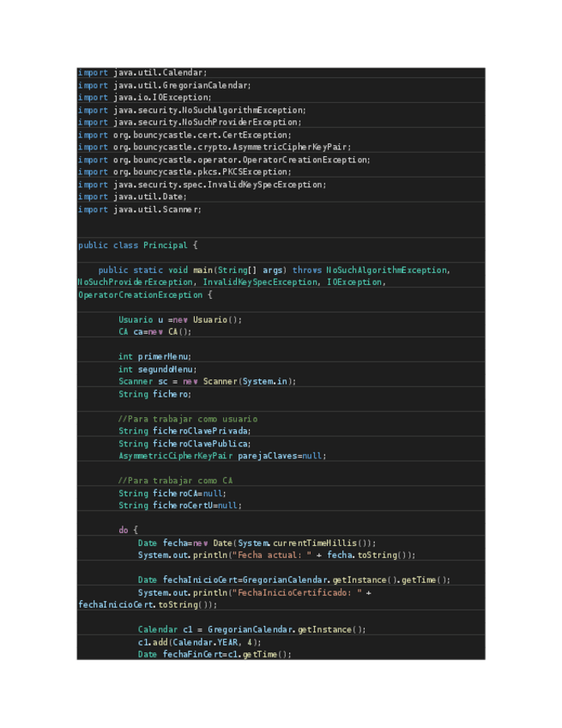Place cursor on public class Principal declaration
Viewport: 562px width, 728px height.
pyautogui.click(x=137, y=246)
